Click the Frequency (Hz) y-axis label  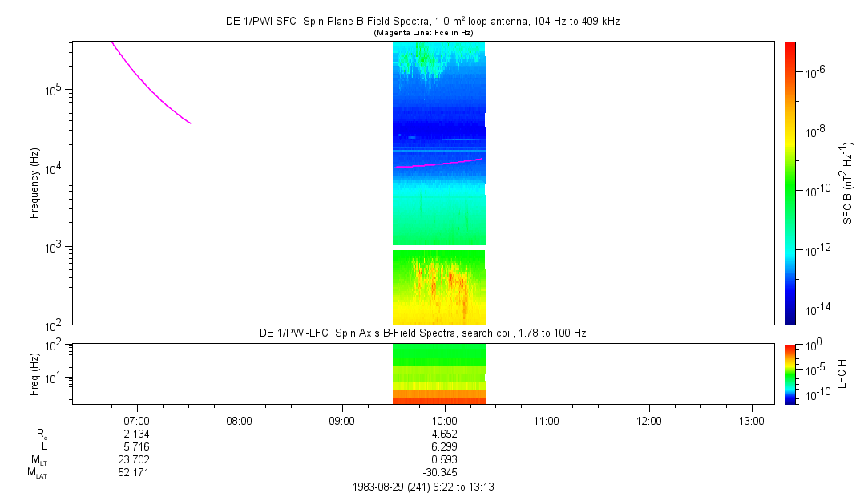click(x=34, y=183)
